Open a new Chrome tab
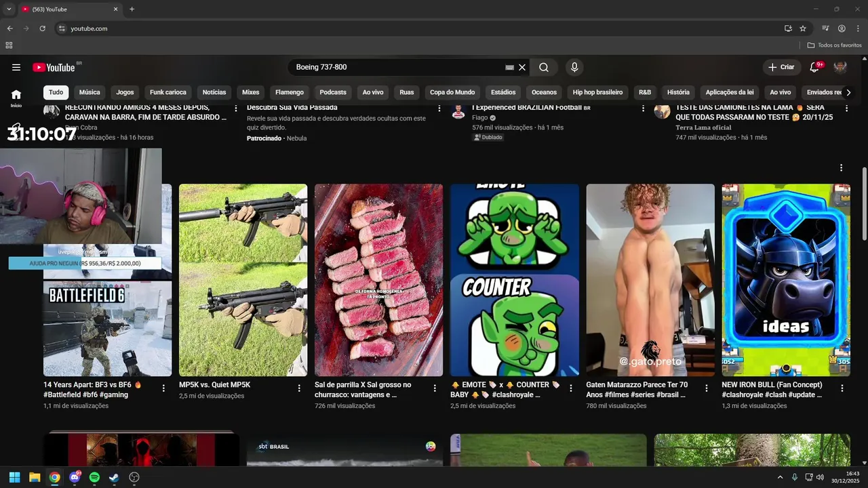This screenshot has height=488, width=868. (132, 9)
